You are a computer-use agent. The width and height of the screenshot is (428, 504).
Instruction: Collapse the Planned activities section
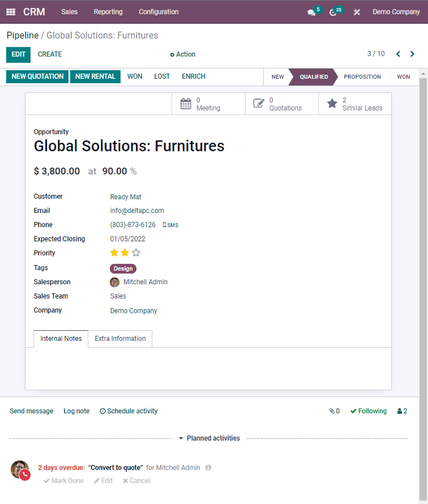click(x=210, y=438)
